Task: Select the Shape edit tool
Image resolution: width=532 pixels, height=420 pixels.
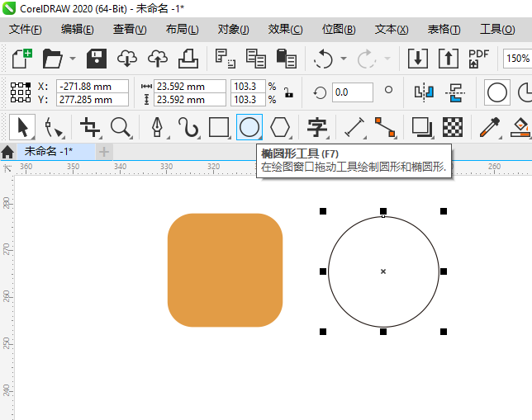Action: click(53, 127)
